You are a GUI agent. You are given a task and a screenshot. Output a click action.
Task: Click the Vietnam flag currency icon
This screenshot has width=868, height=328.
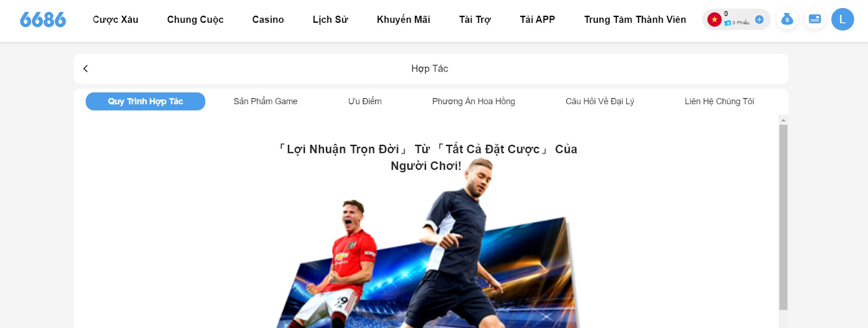(714, 20)
